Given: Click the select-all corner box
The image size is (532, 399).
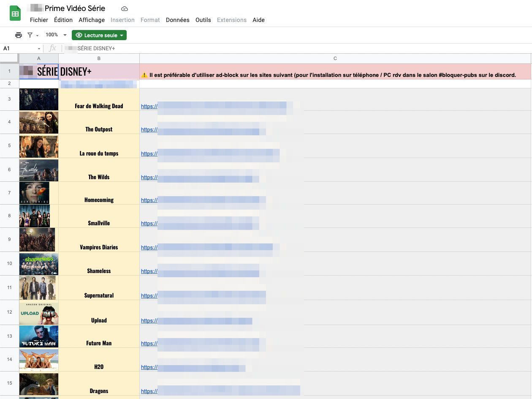Looking at the screenshot, I should point(9,58).
